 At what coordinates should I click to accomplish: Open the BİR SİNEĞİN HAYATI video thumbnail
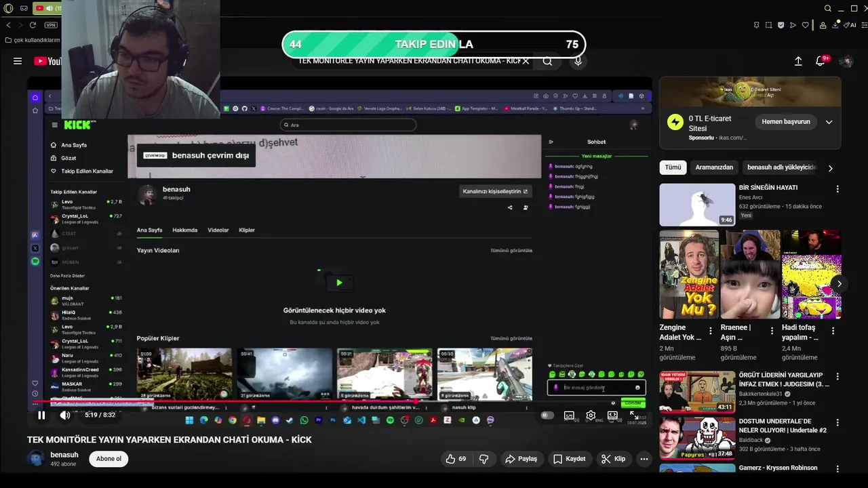[x=697, y=205]
